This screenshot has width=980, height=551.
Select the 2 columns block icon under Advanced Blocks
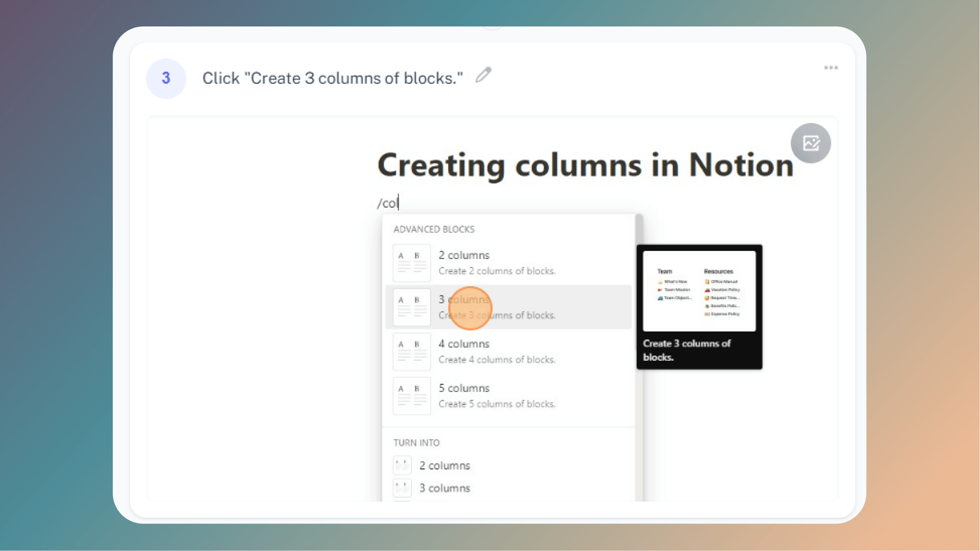[412, 263]
